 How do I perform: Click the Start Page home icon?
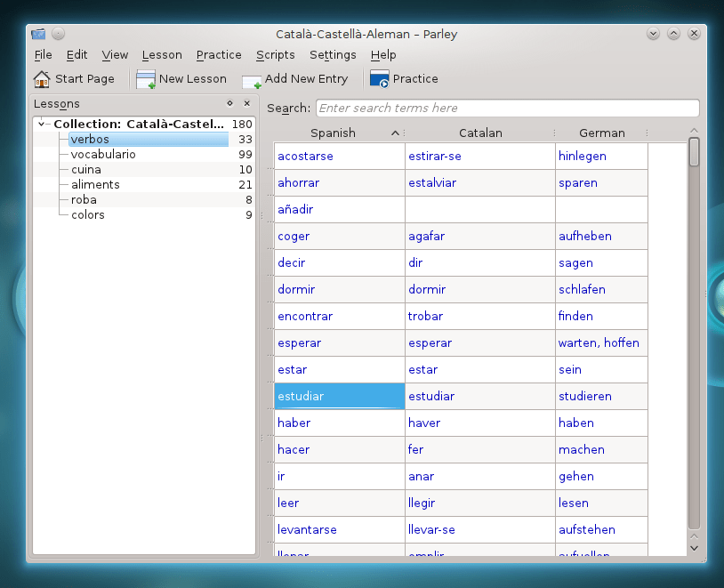click(x=42, y=79)
